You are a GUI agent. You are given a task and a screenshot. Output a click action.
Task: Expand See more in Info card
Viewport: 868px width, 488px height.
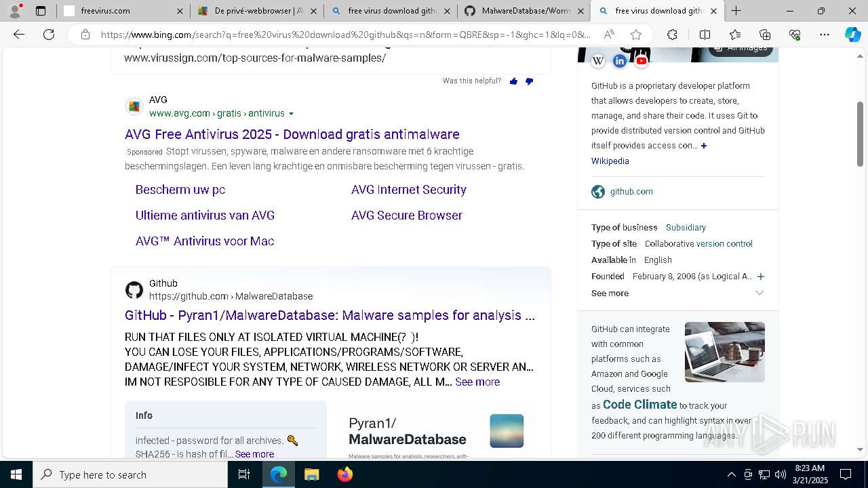(x=255, y=454)
